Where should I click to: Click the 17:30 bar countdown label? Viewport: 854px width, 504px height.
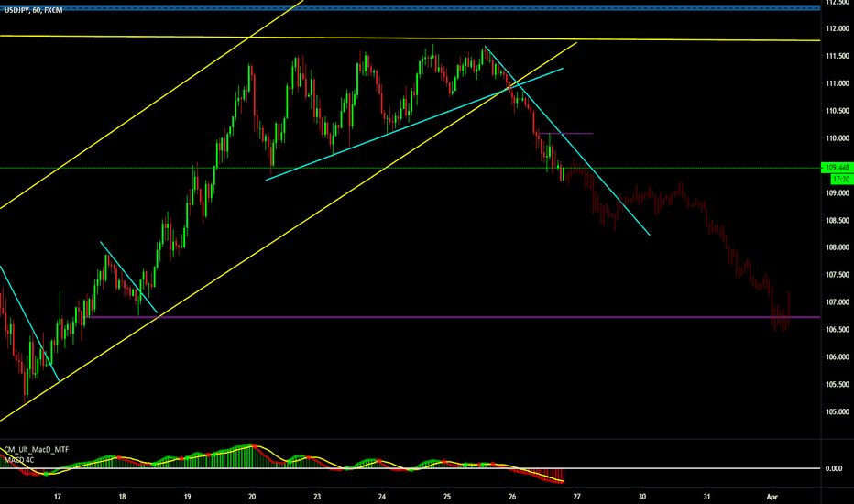[841, 179]
